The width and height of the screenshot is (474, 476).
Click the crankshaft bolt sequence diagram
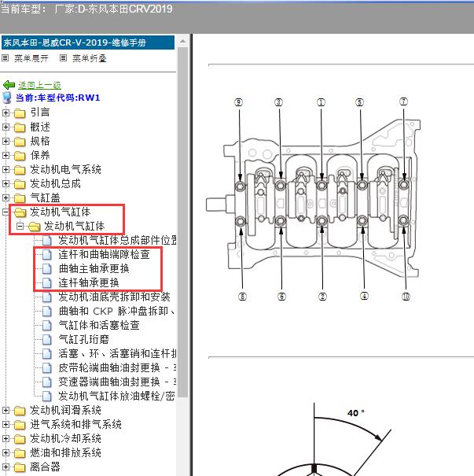click(x=313, y=199)
